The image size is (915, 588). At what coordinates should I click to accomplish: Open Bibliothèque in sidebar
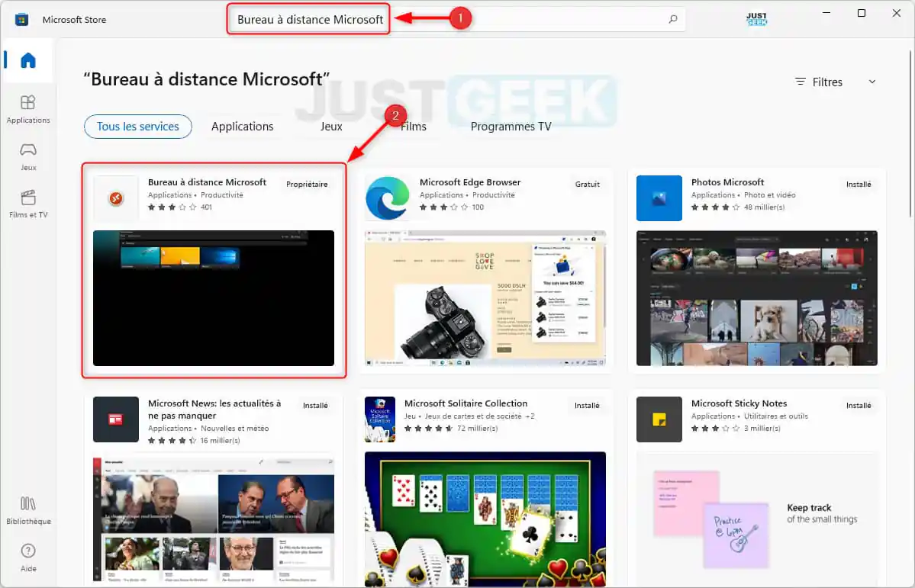tap(28, 510)
